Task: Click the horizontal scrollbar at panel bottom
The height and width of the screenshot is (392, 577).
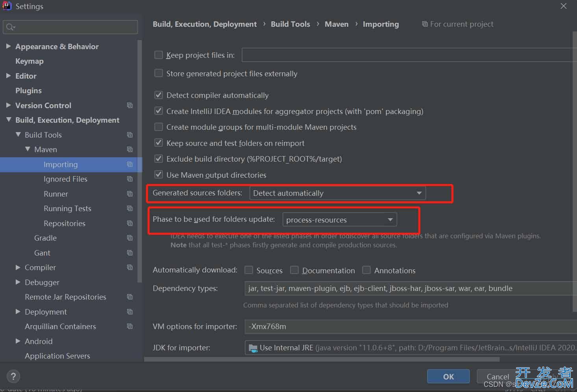Action: [x=322, y=359]
